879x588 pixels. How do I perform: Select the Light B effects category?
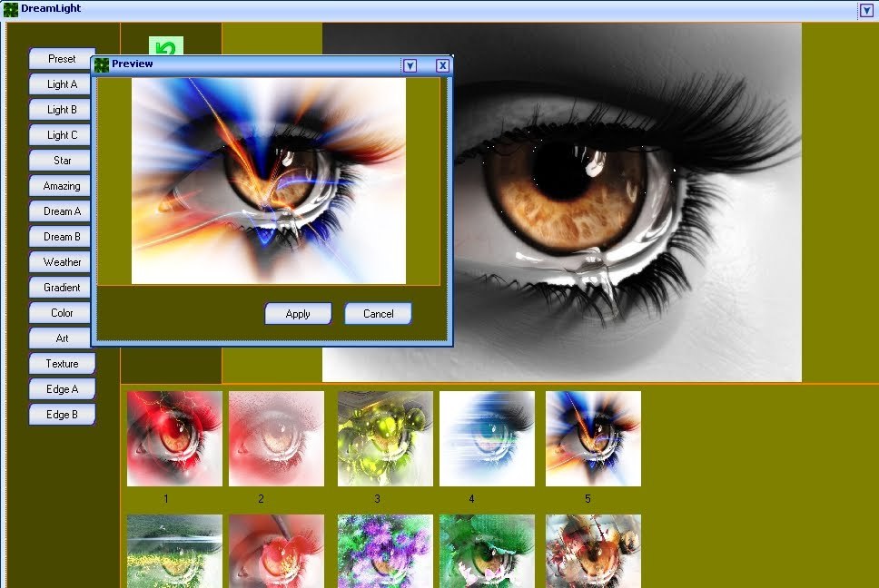coord(60,110)
